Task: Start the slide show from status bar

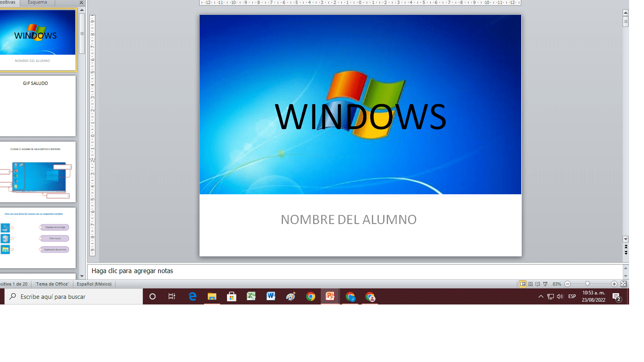Action: tap(545, 284)
